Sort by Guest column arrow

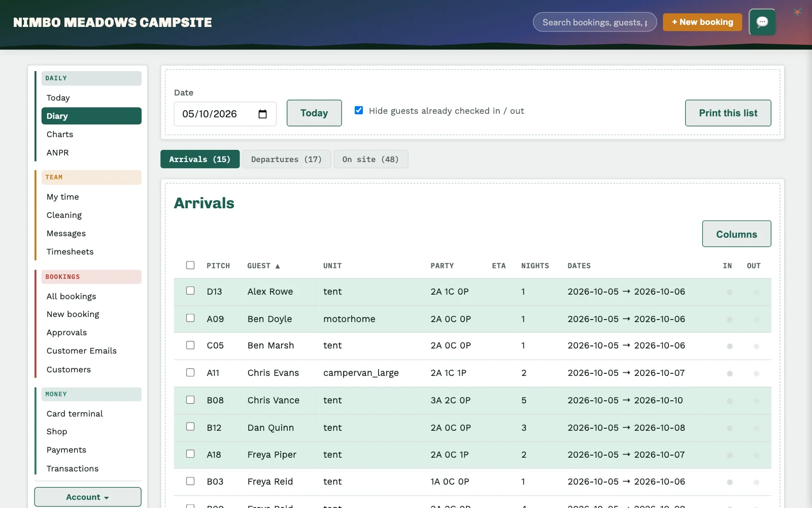tap(278, 266)
